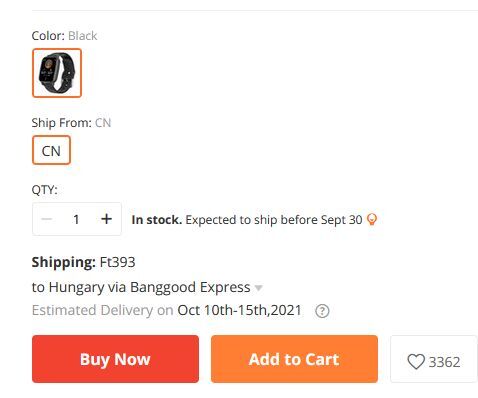Click the 'In stock.' status label

157,220
